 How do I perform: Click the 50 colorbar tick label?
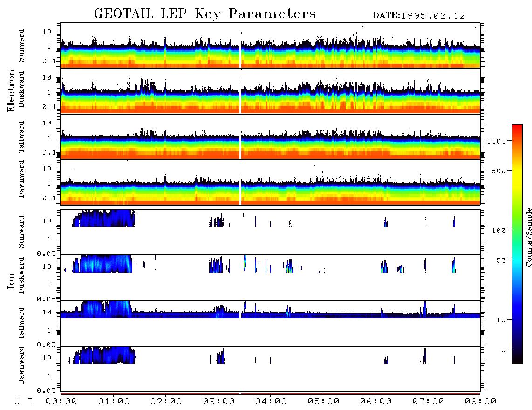tap(501, 260)
